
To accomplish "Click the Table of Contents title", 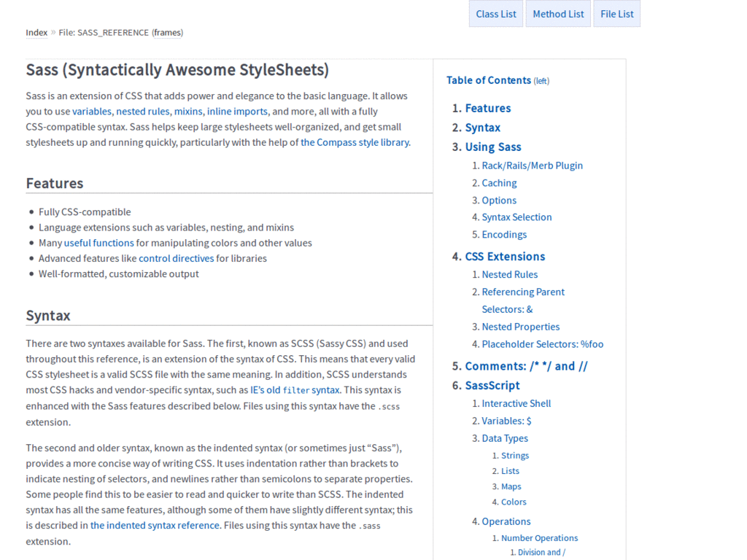I will point(488,80).
